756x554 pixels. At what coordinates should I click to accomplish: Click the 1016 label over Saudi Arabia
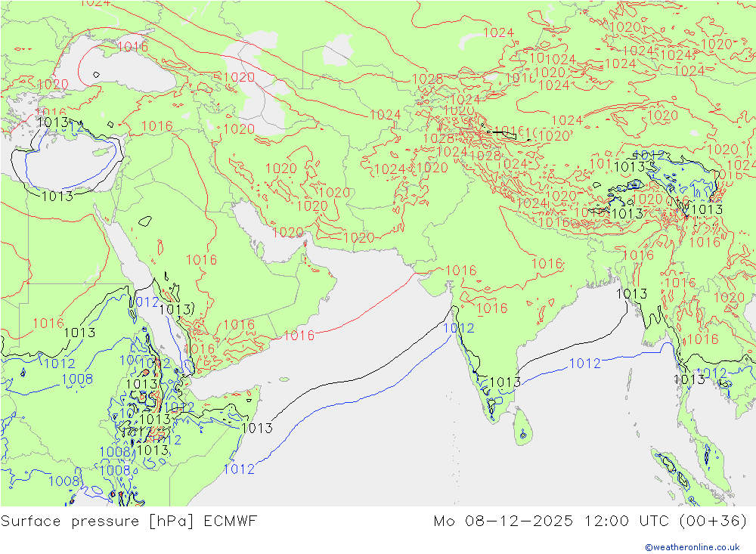[x=202, y=260]
